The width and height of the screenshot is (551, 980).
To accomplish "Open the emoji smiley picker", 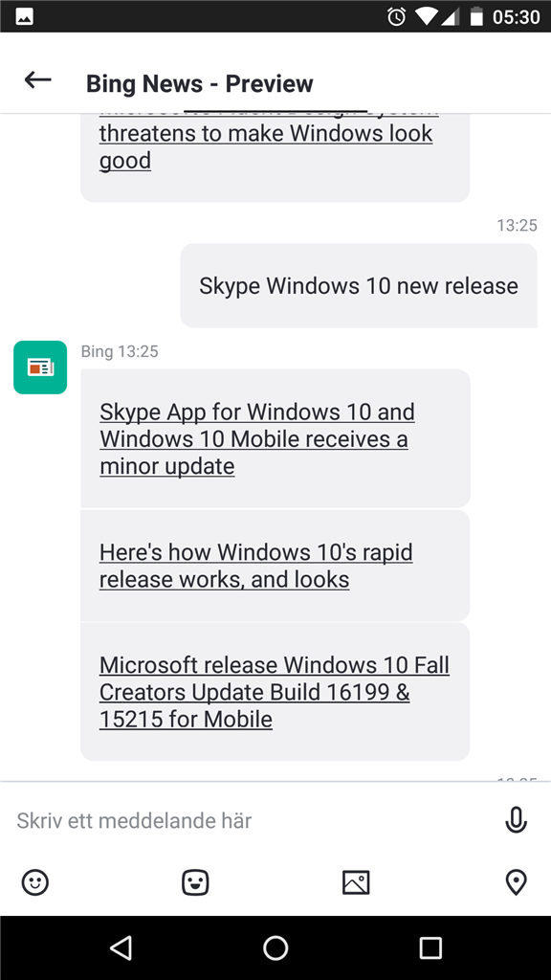I will point(35,882).
